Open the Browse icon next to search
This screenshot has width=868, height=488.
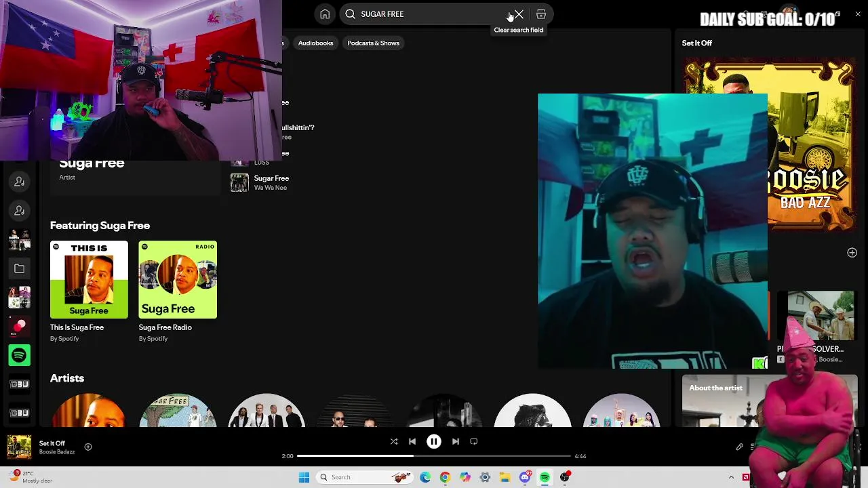coord(541,14)
